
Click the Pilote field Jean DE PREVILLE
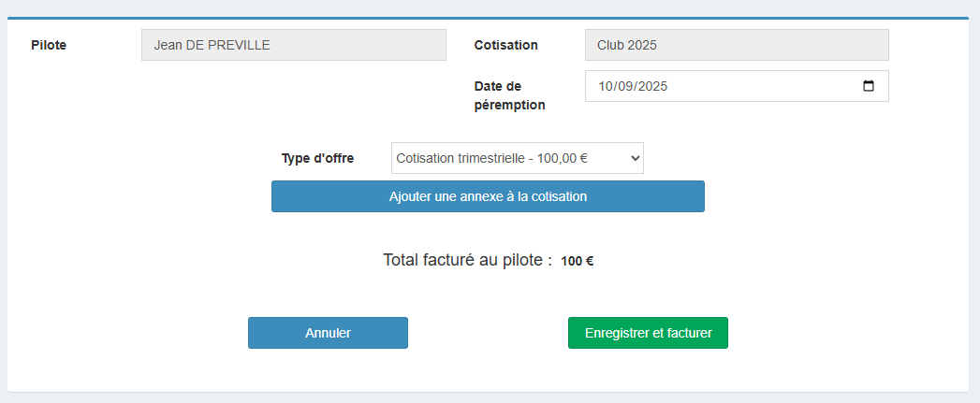294,45
